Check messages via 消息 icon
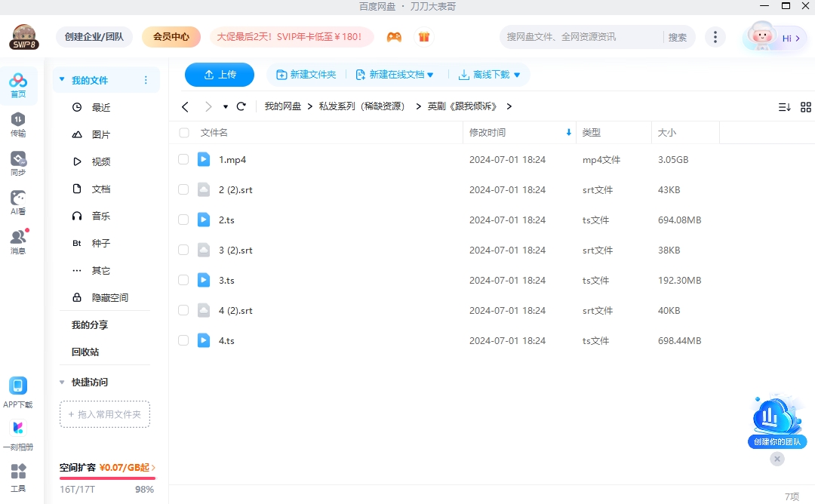This screenshot has height=504, width=815. point(18,238)
